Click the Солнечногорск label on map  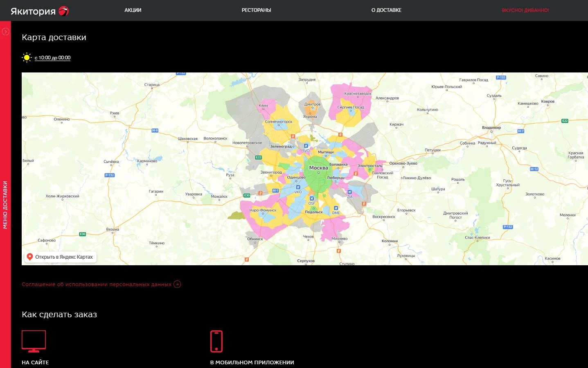click(x=279, y=122)
